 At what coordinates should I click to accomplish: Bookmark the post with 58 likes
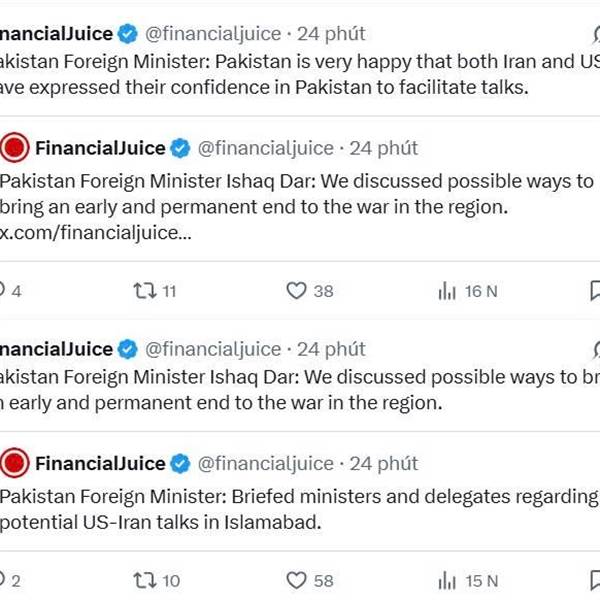click(594, 580)
